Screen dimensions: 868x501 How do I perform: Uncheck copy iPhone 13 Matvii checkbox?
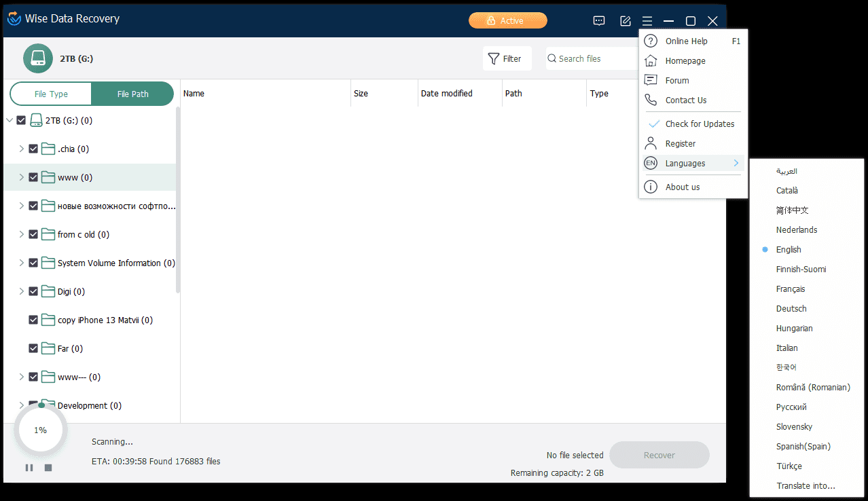coord(33,320)
